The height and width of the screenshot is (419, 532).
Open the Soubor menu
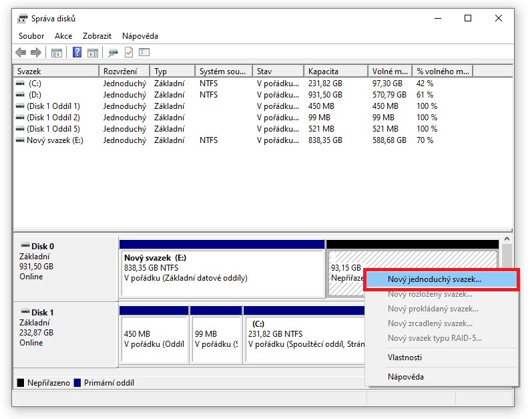(31, 36)
